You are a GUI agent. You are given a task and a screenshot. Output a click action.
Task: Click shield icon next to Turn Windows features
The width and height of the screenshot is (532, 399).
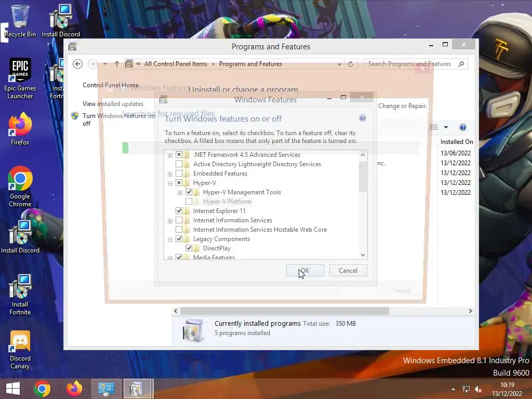(75, 116)
